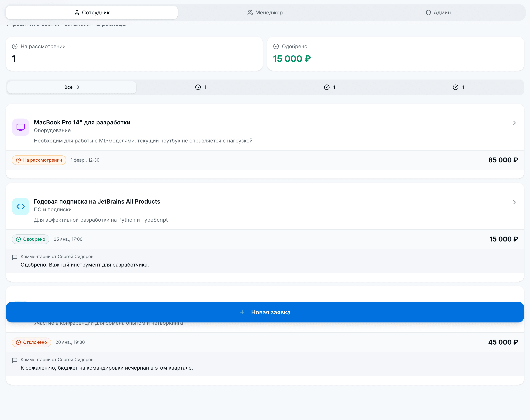Screen dimensions: 530x420
Task: Click the comment about бюджет на командировки
Action: pos(107,368)
